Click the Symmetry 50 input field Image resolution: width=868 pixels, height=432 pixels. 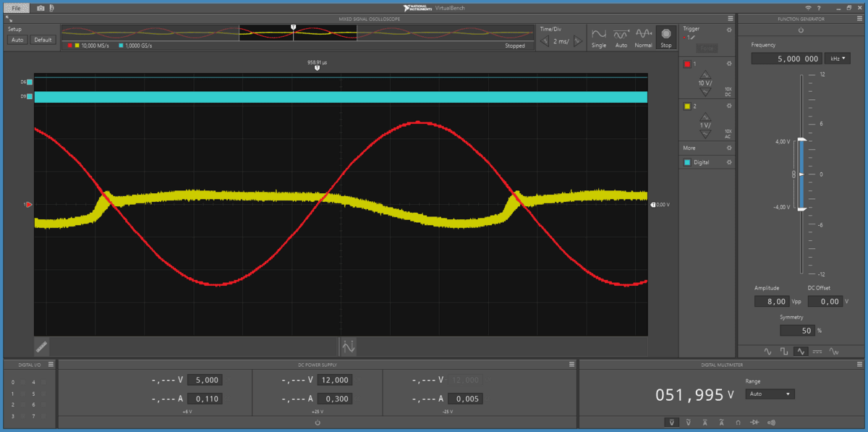[x=797, y=331]
